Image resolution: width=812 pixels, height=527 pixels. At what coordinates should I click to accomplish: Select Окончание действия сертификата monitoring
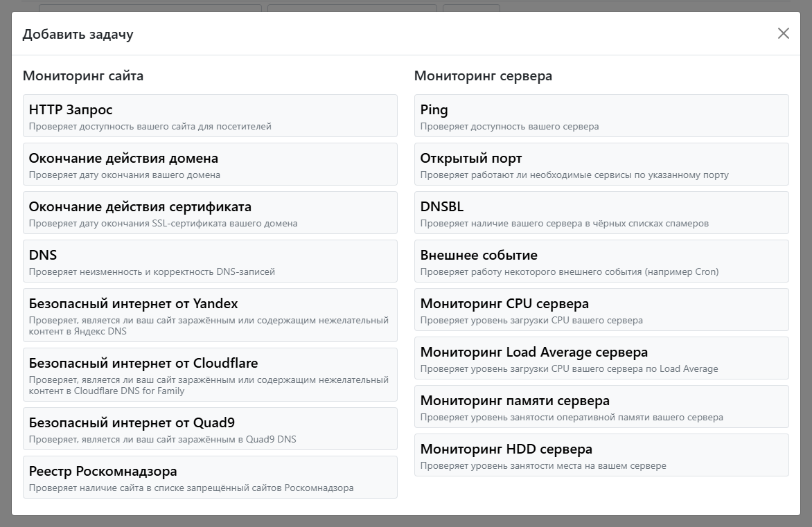coord(210,213)
